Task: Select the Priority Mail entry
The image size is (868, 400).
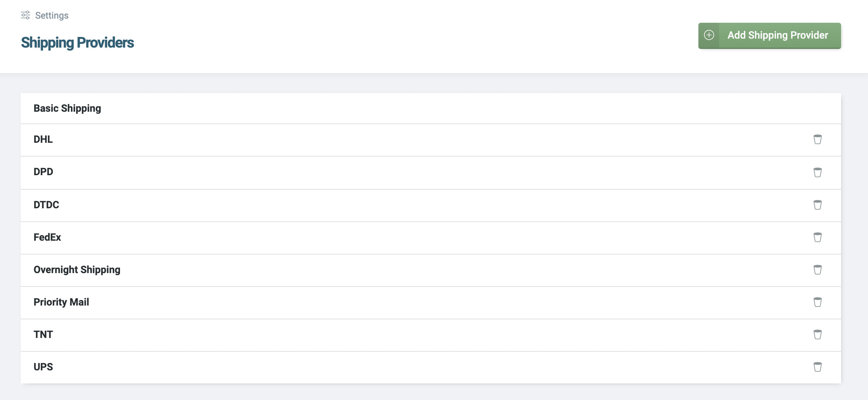Action: 431,302
